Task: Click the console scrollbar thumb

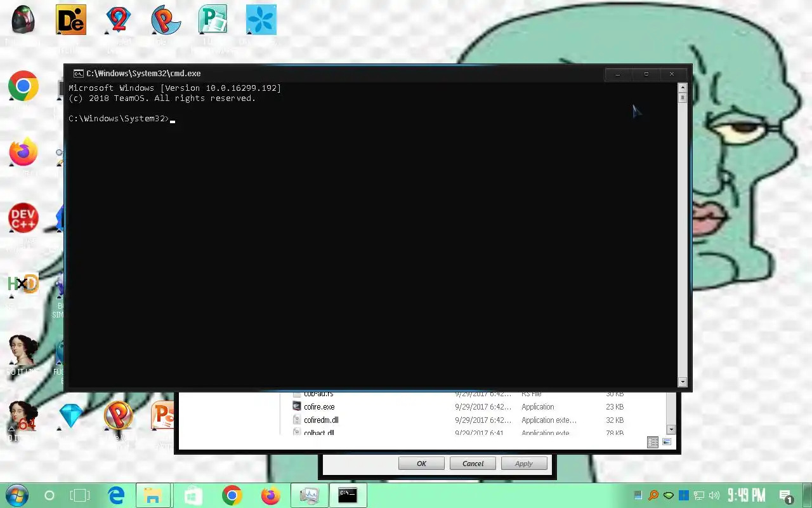Action: [683, 97]
